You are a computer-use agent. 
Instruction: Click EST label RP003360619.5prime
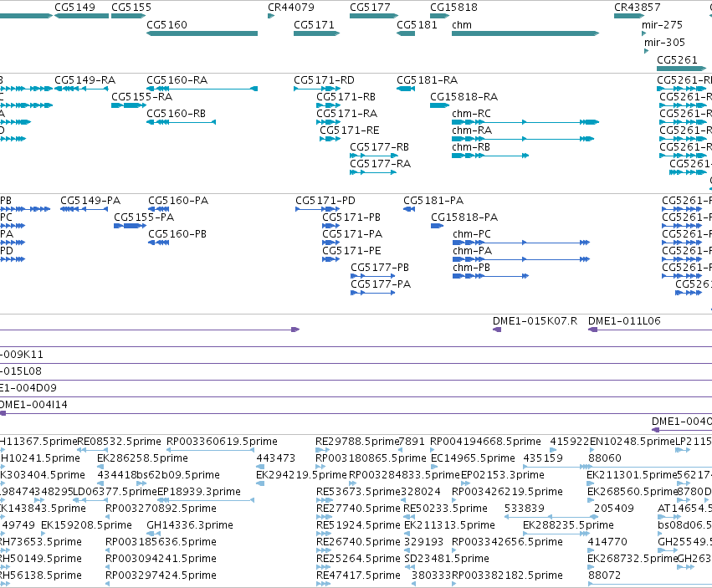[222, 442]
